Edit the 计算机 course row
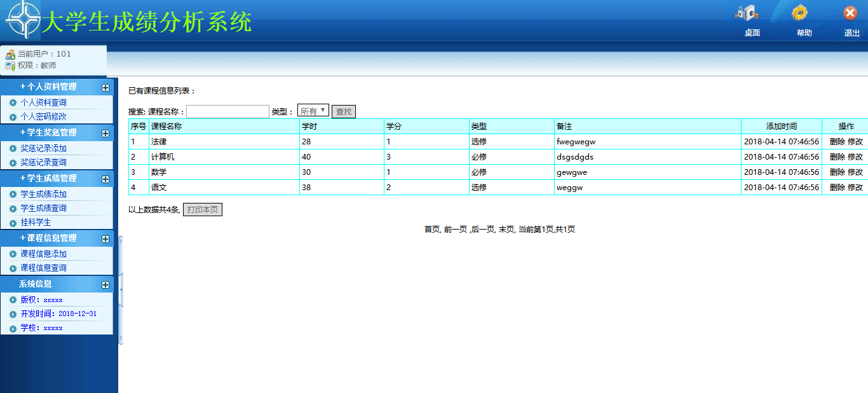Image resolution: width=868 pixels, height=393 pixels. [855, 157]
